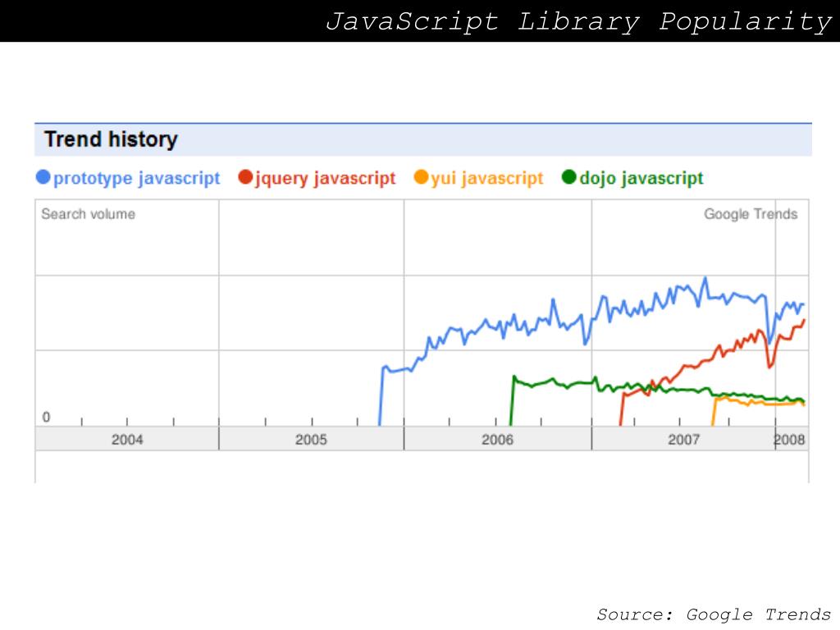This screenshot has width=840, height=630.
Task: Click the orange yui javascript legend dot
Action: 421,177
